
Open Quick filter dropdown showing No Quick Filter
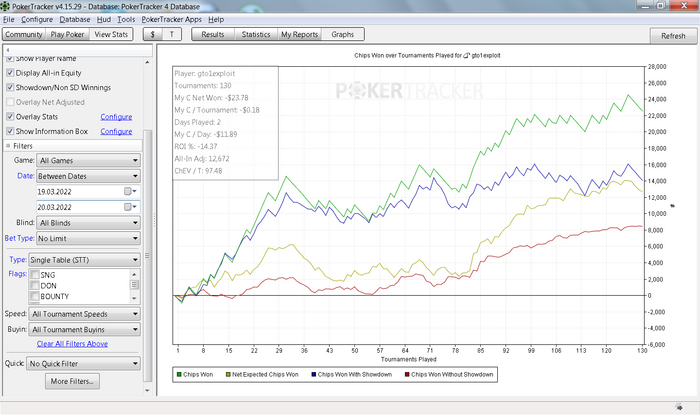point(83,364)
